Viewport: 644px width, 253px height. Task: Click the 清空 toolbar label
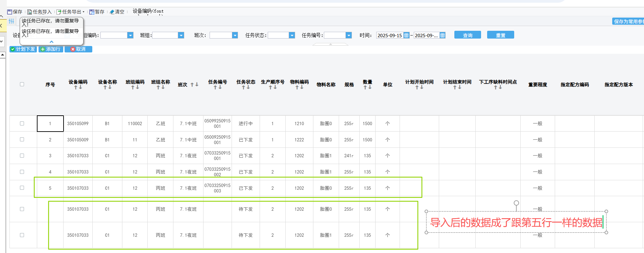120,12
